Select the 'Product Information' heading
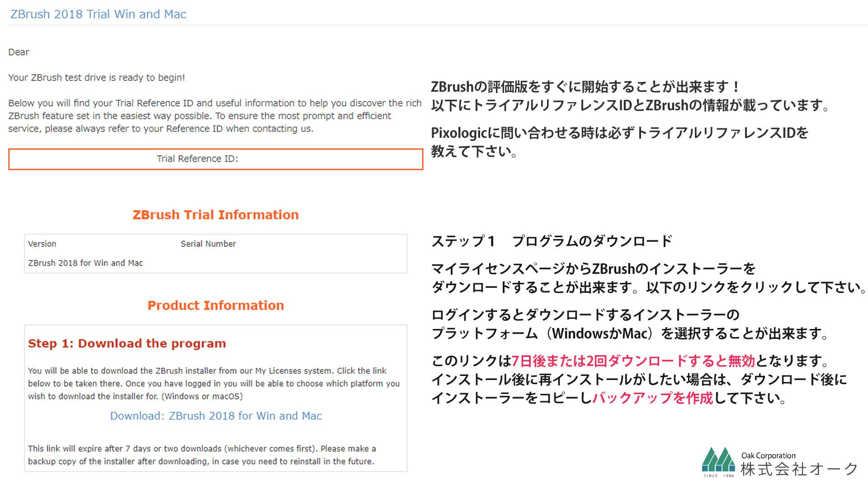868x488 pixels. [x=216, y=305]
